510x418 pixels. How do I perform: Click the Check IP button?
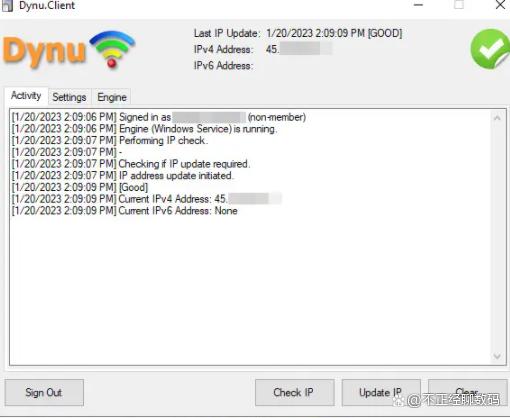tap(294, 392)
